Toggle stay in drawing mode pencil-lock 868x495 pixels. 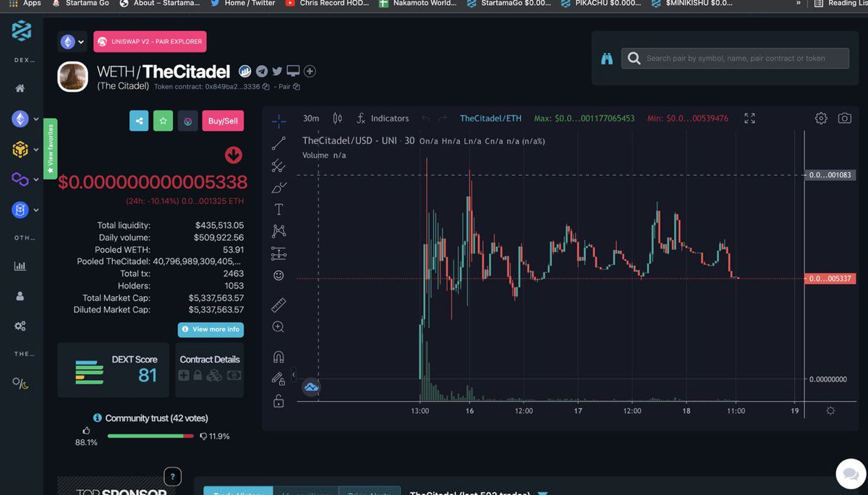click(278, 378)
